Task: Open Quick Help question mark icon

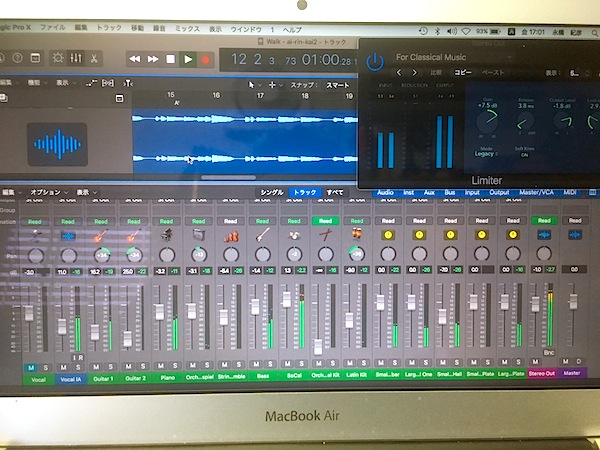Action: point(17,58)
